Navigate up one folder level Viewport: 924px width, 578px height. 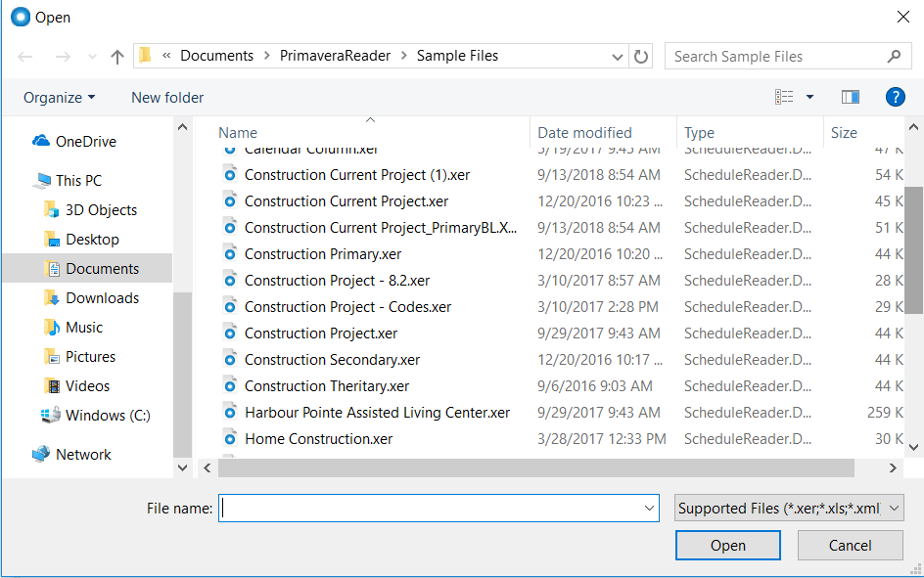(x=116, y=57)
